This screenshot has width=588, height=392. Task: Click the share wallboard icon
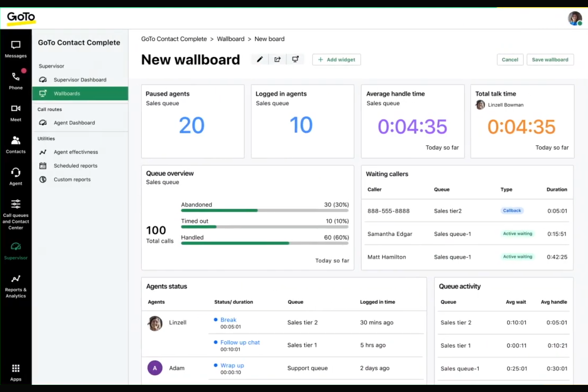click(277, 60)
